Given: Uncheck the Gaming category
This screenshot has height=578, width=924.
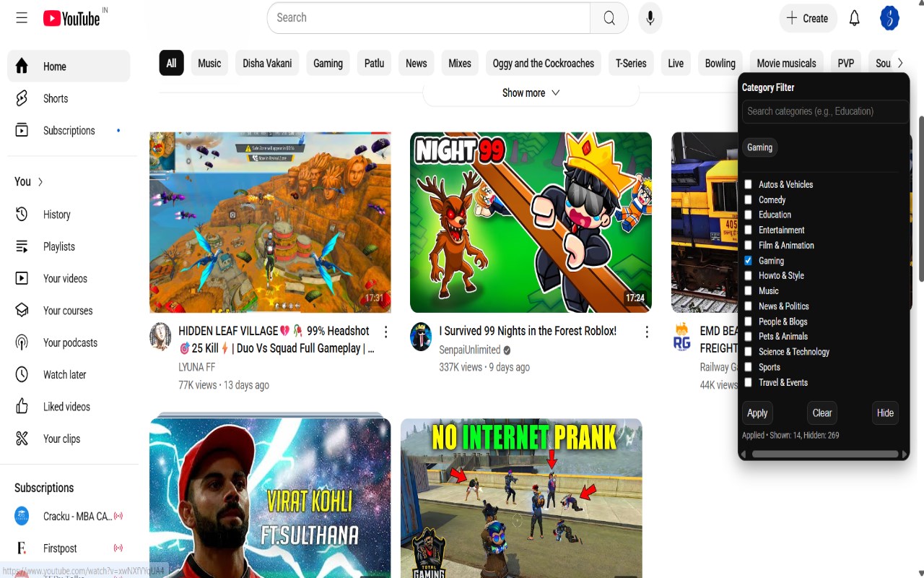Looking at the screenshot, I should 749,260.
